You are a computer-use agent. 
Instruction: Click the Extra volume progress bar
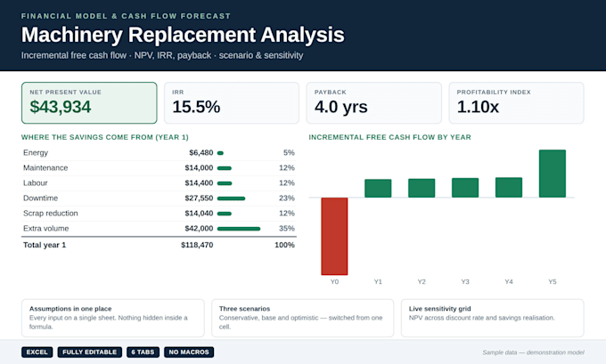point(239,229)
